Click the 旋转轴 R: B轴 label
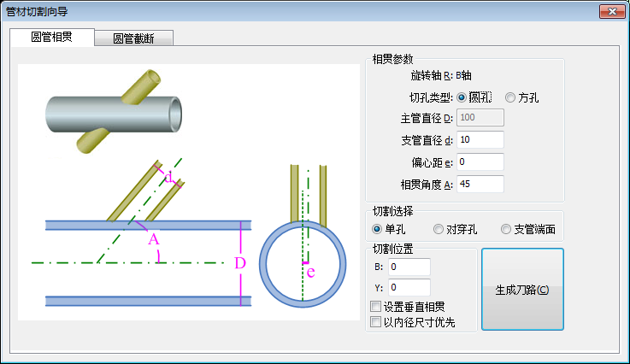 coord(441,75)
